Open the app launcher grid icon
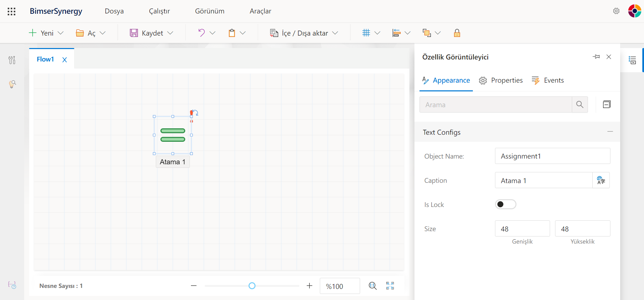Image resolution: width=644 pixels, height=300 pixels. 11,11
